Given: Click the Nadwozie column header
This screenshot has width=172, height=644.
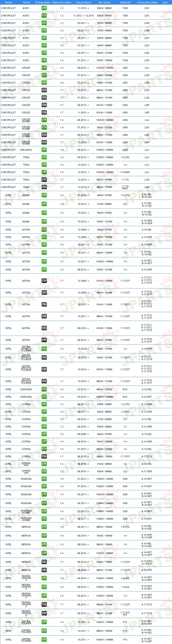Looking at the screenshot, I should (x=125, y=2).
